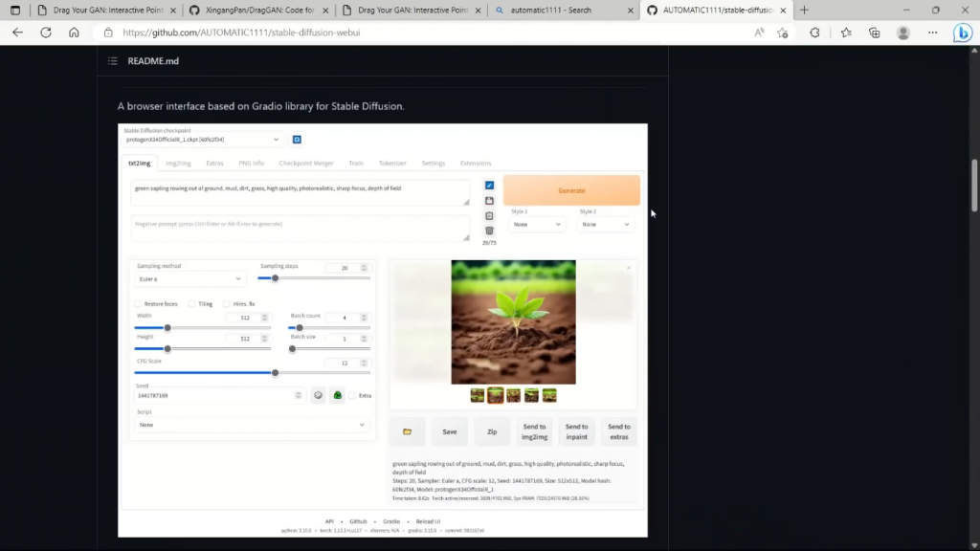The image size is (980, 551).
Task: Click the Batch size slider handle
Action: 292,348
